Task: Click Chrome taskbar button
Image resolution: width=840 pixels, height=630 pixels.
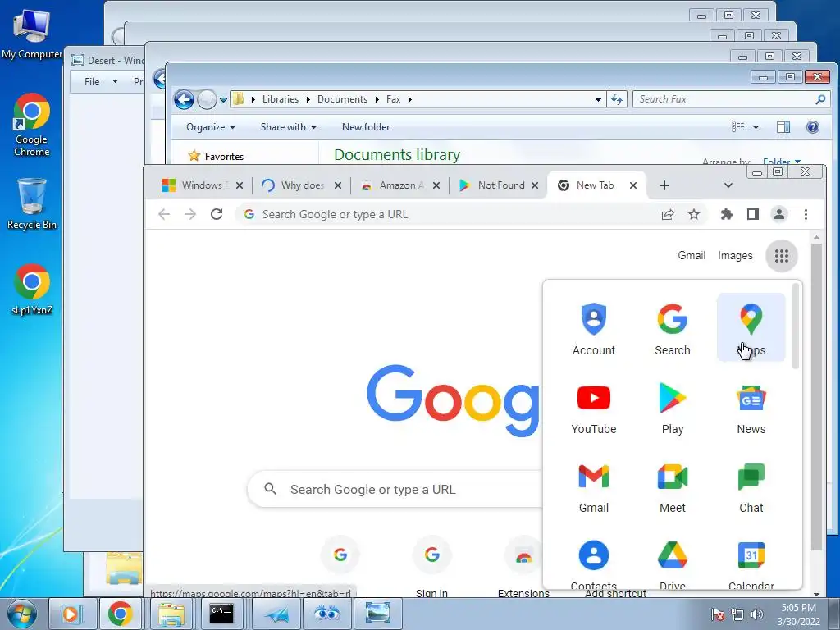Action: (x=120, y=614)
